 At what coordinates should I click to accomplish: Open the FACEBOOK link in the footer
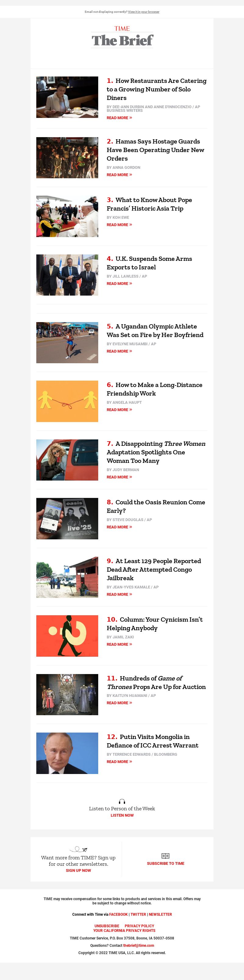pos(118,914)
